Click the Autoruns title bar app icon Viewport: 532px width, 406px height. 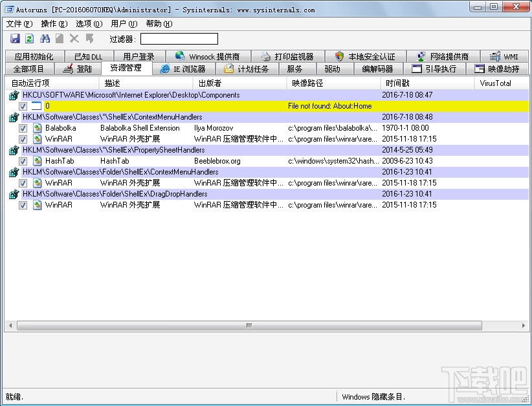coord(8,9)
